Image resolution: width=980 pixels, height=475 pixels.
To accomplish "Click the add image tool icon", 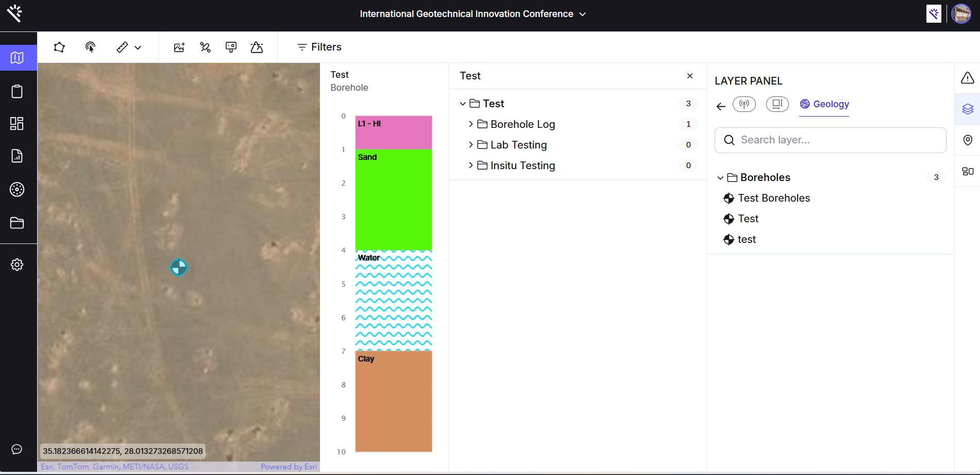I will [179, 47].
